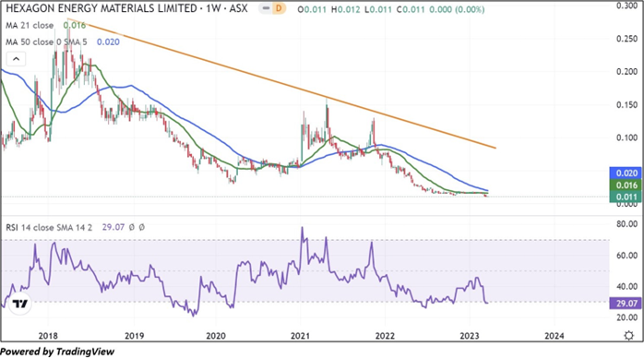Select the RSI 14 close indicator label

coord(49,227)
